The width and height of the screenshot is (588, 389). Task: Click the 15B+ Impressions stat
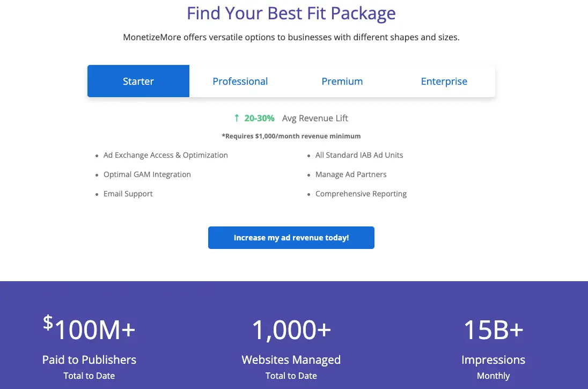pyautogui.click(x=494, y=331)
